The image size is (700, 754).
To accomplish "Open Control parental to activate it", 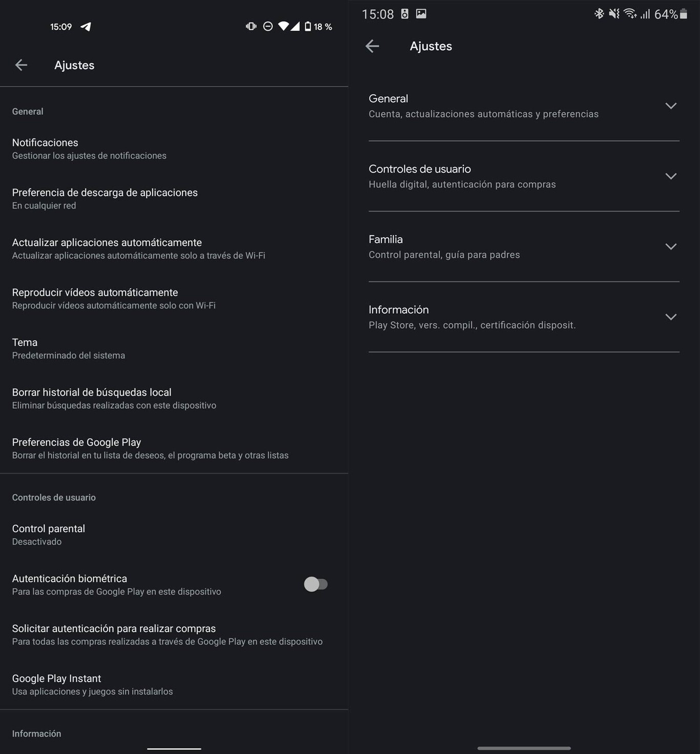I will click(x=49, y=534).
